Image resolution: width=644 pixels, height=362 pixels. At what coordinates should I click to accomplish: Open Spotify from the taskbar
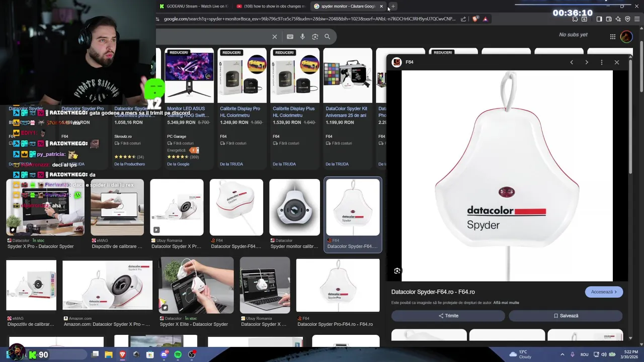(178, 355)
